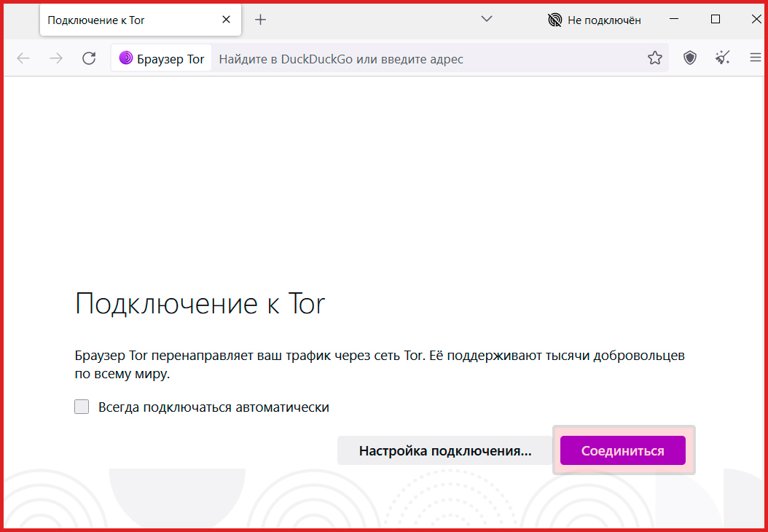Viewport: 768px width, 532px height.
Task: Click the forward navigation arrow
Action: pyautogui.click(x=56, y=59)
